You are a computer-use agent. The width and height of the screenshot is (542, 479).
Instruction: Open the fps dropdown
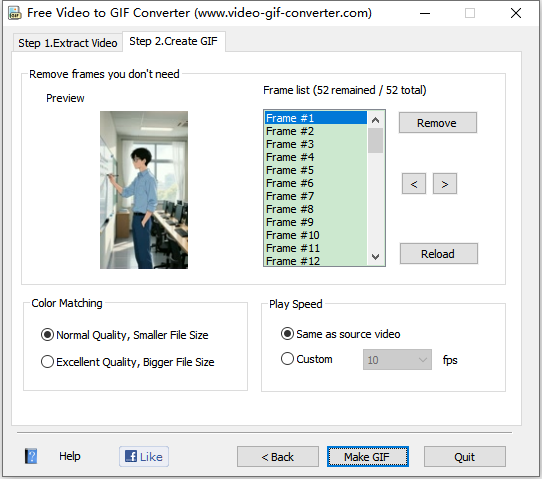[x=397, y=360]
